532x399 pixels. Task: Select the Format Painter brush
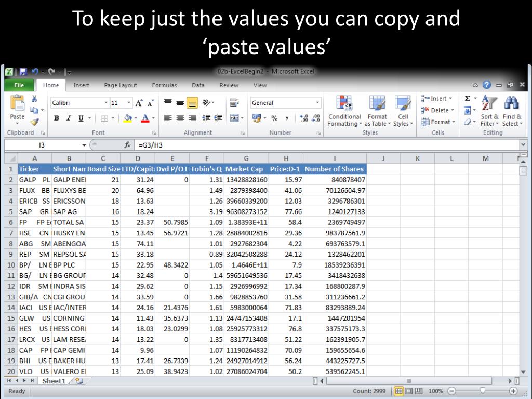[x=34, y=122]
